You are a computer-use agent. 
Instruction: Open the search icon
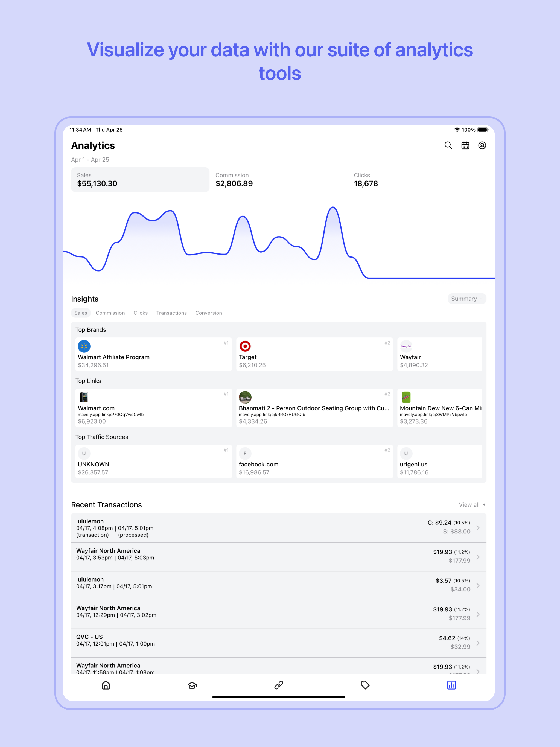pos(448,145)
